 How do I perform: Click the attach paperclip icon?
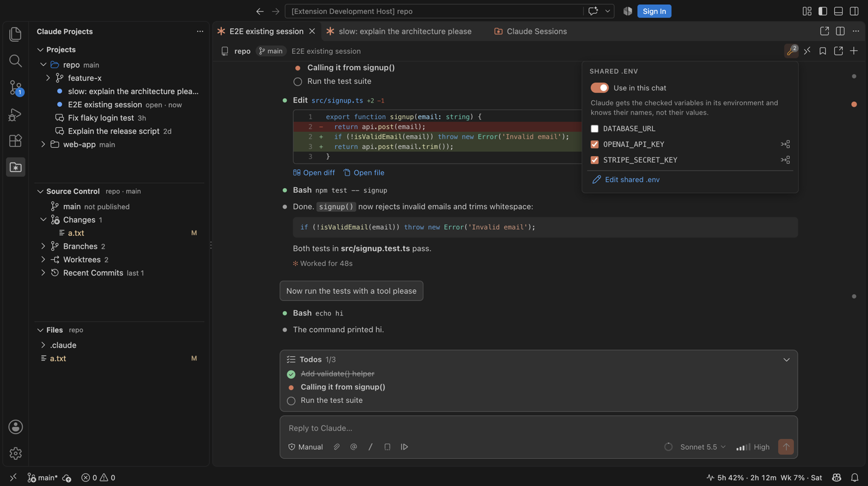pyautogui.click(x=337, y=447)
